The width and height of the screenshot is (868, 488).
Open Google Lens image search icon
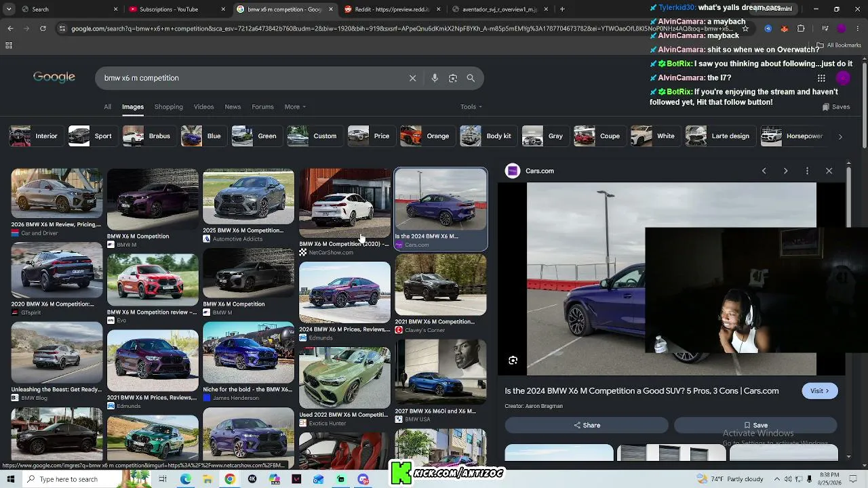click(453, 78)
